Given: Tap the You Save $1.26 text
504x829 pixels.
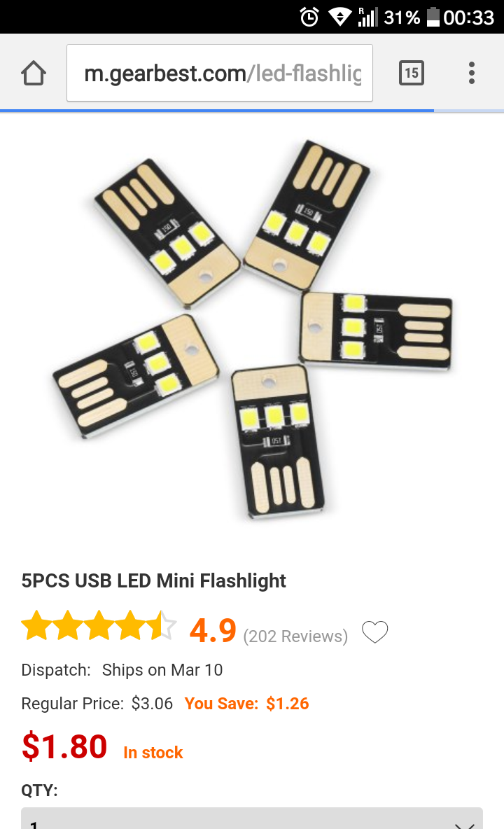Looking at the screenshot, I should click(246, 703).
